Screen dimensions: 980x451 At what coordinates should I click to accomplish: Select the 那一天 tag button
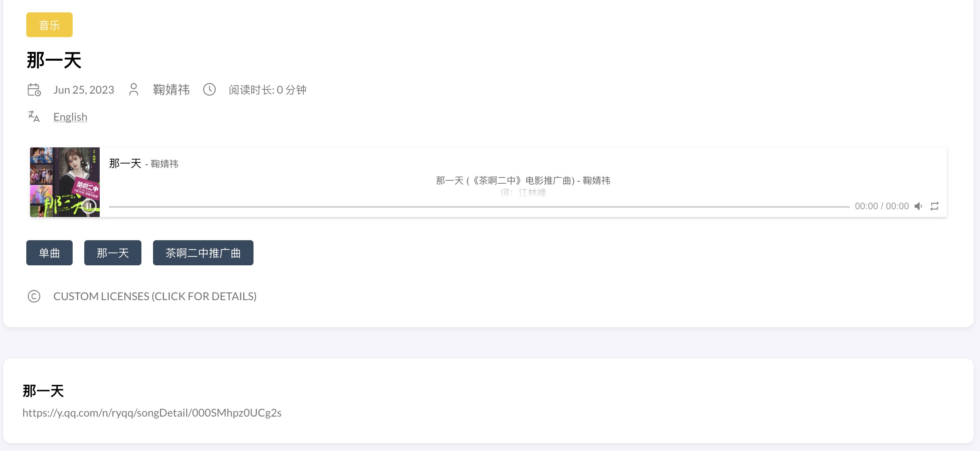pos(113,253)
